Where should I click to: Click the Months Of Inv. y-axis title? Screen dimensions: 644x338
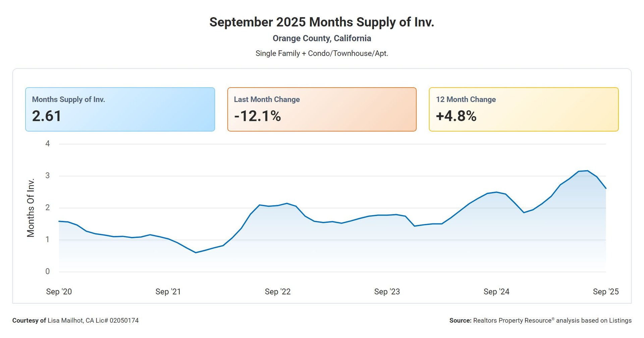(x=31, y=208)
